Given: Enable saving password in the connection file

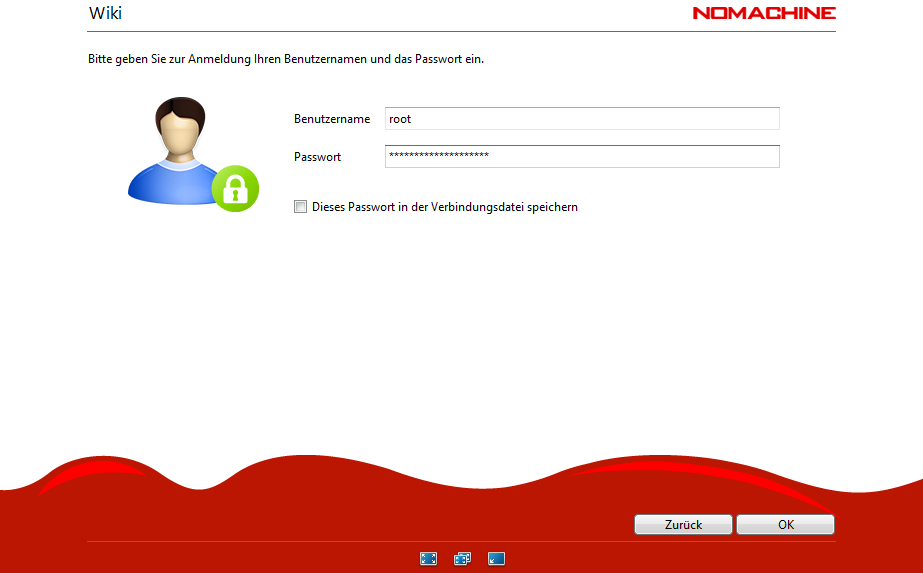Looking at the screenshot, I should (x=300, y=207).
